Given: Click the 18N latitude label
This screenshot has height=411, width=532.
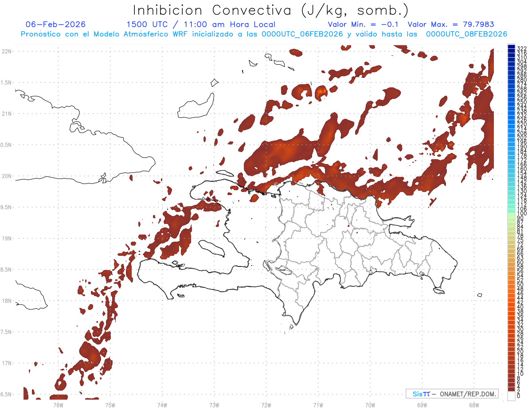Looking at the screenshot, I should tap(6, 301).
